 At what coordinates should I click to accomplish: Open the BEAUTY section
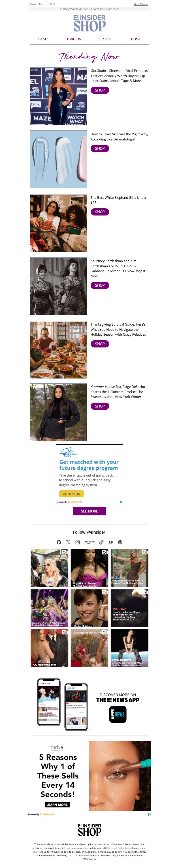pos(105,39)
